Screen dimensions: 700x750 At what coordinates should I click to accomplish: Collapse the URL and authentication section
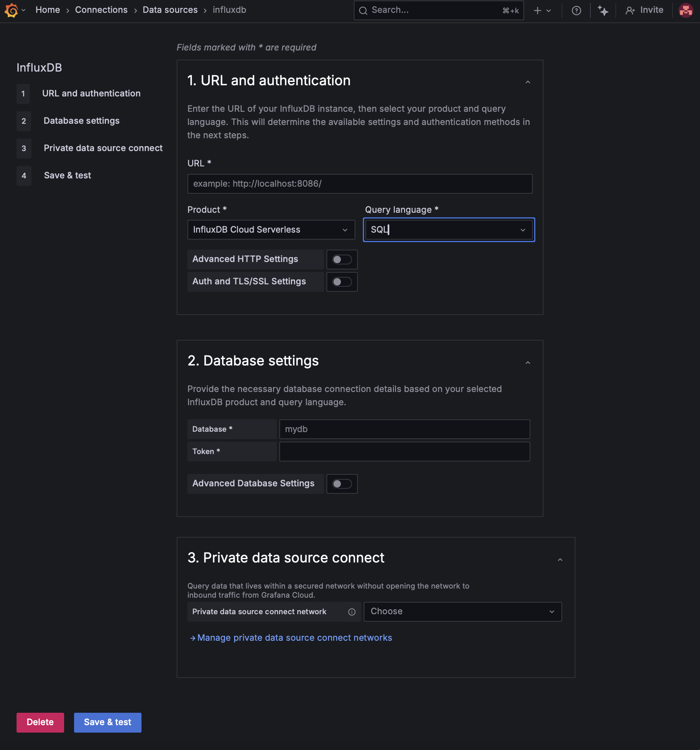point(528,82)
